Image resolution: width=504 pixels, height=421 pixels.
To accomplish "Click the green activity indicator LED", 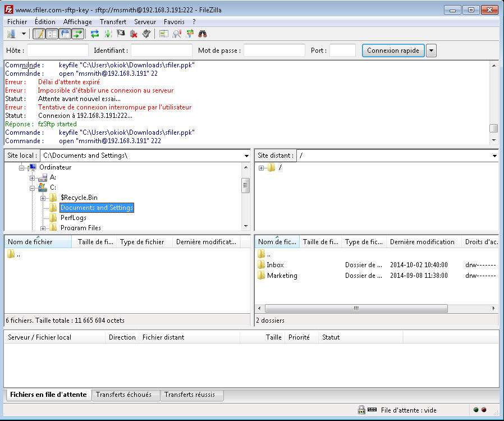I will (x=476, y=410).
